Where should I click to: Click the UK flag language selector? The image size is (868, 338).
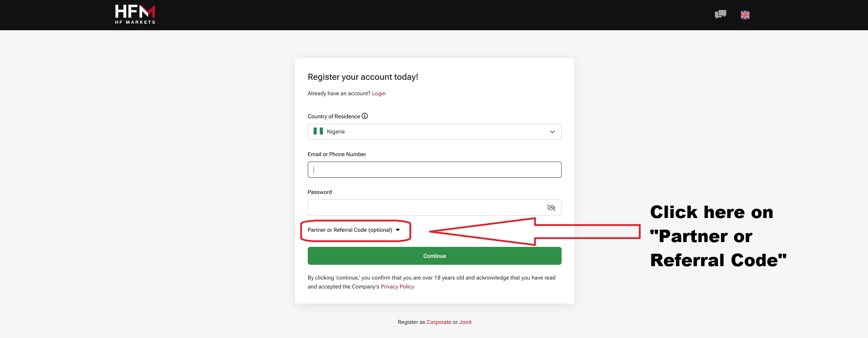click(x=745, y=15)
